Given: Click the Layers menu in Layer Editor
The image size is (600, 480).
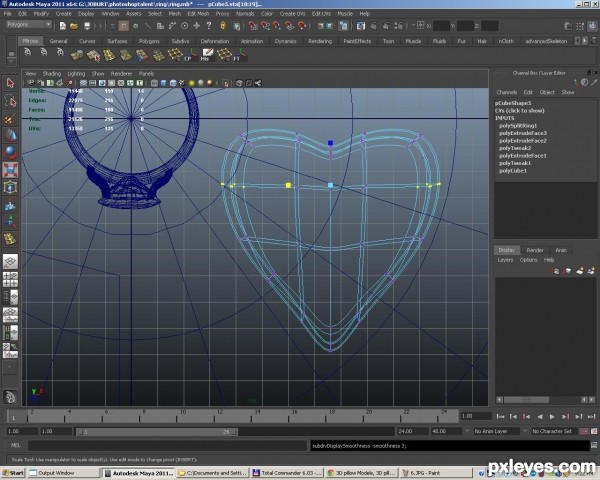Looking at the screenshot, I should point(505,260).
